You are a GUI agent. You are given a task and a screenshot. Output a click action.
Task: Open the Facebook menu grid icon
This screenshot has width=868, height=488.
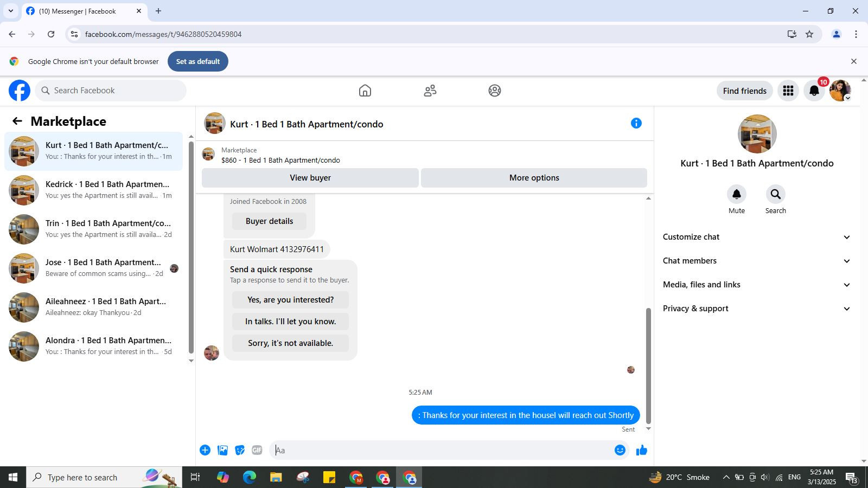pyautogui.click(x=788, y=91)
